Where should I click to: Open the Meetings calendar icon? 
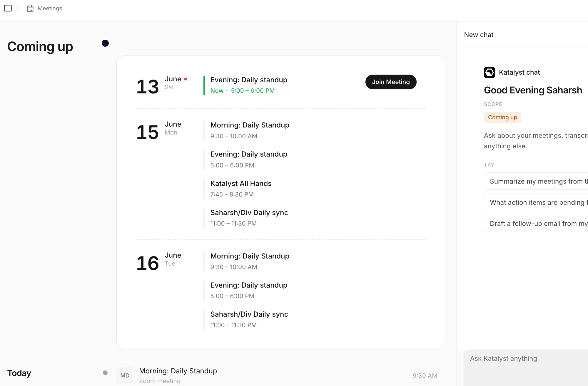[30, 9]
